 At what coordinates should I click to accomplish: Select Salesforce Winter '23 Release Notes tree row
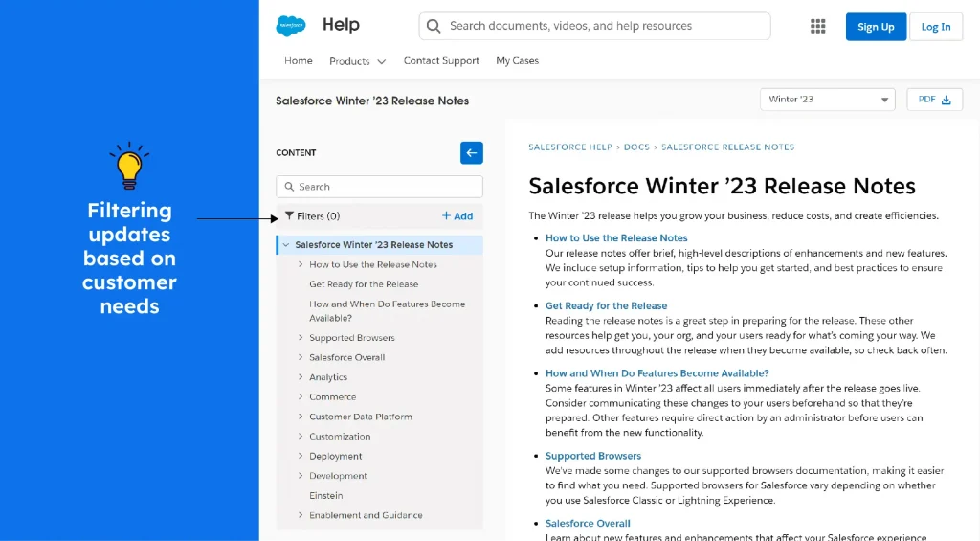pyautogui.click(x=379, y=244)
